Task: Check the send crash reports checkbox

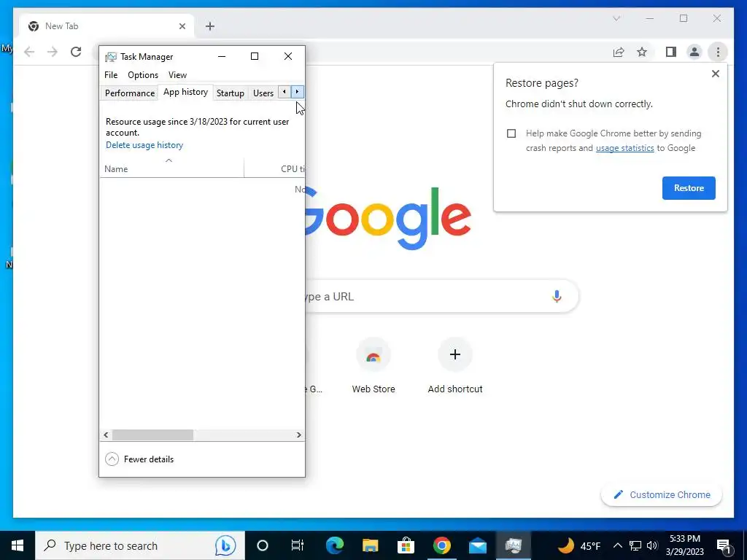Action: [x=511, y=133]
